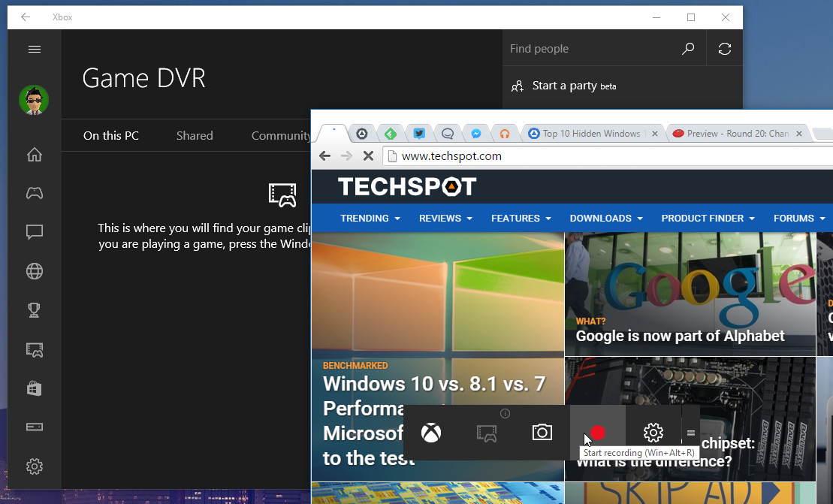Screen dimensions: 833x504
Task: Select the 'On this PC' tab in Game DVR
Action: [111, 135]
